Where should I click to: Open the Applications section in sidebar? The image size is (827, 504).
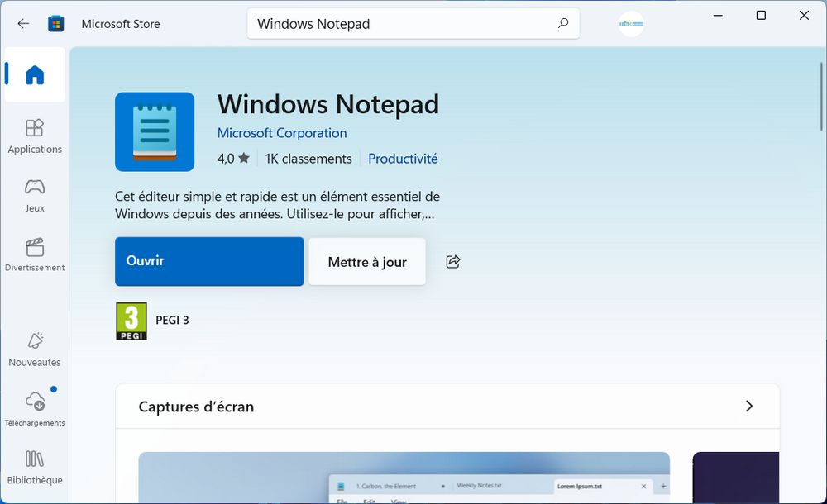35,136
